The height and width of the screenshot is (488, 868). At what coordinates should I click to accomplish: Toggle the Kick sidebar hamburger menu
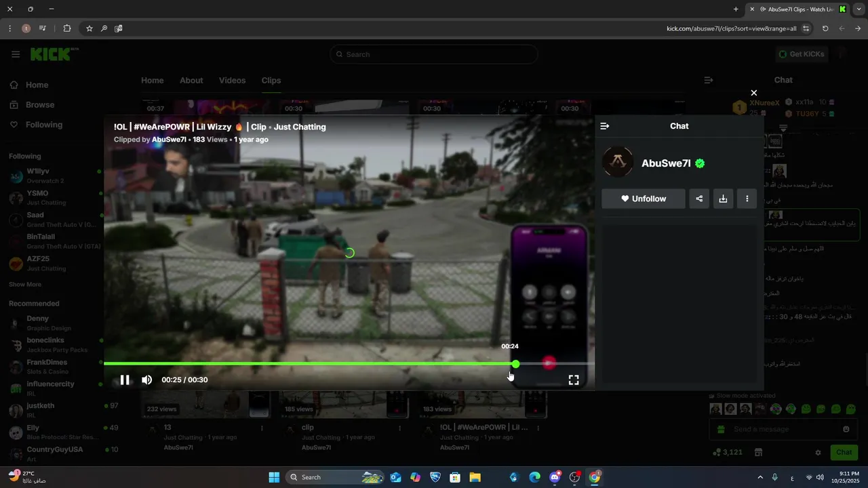click(x=16, y=54)
